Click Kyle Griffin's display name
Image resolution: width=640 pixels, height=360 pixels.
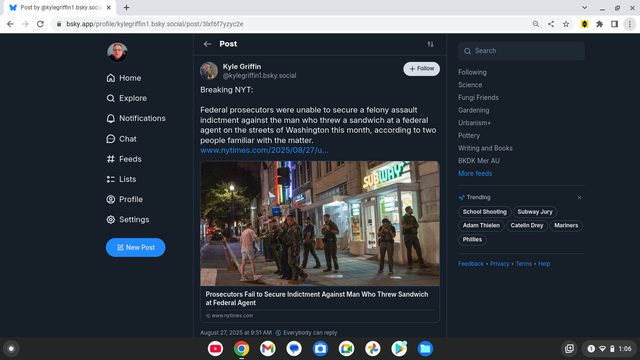242,67
